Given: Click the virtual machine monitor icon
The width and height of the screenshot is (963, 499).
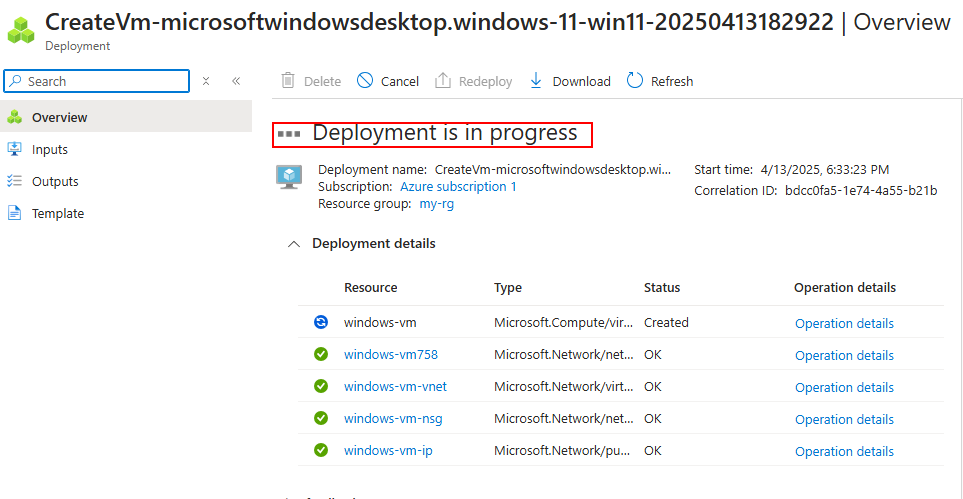Looking at the screenshot, I should tap(289, 177).
